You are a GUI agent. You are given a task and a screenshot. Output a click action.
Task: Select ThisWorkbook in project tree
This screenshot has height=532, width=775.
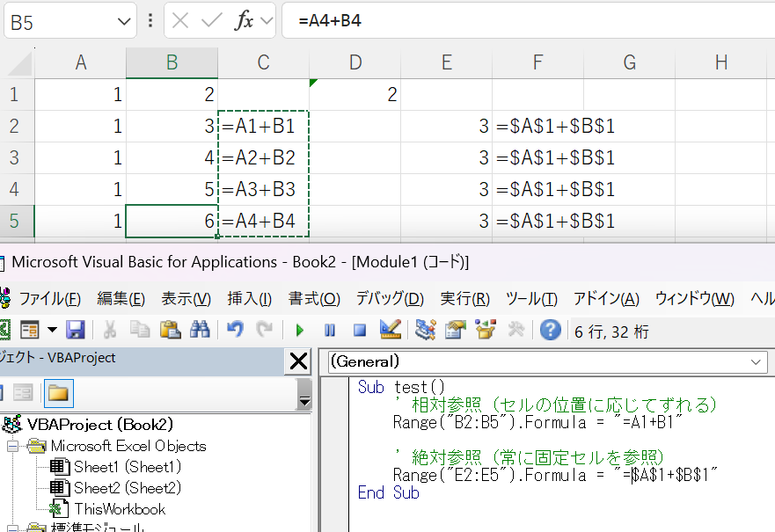(x=120, y=509)
